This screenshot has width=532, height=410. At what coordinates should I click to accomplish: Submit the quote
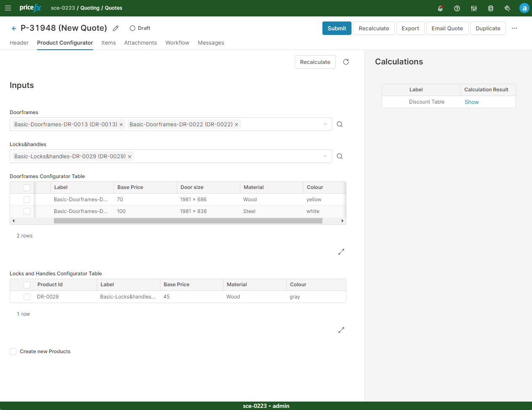point(337,28)
